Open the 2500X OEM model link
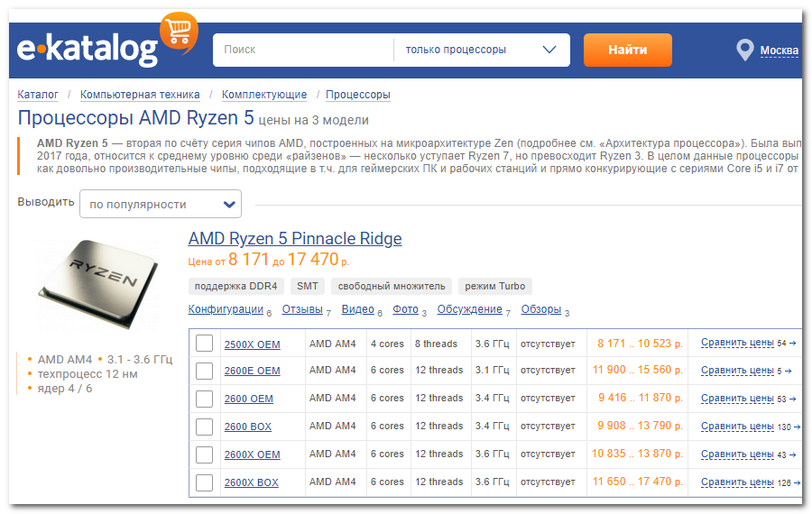 tap(253, 344)
